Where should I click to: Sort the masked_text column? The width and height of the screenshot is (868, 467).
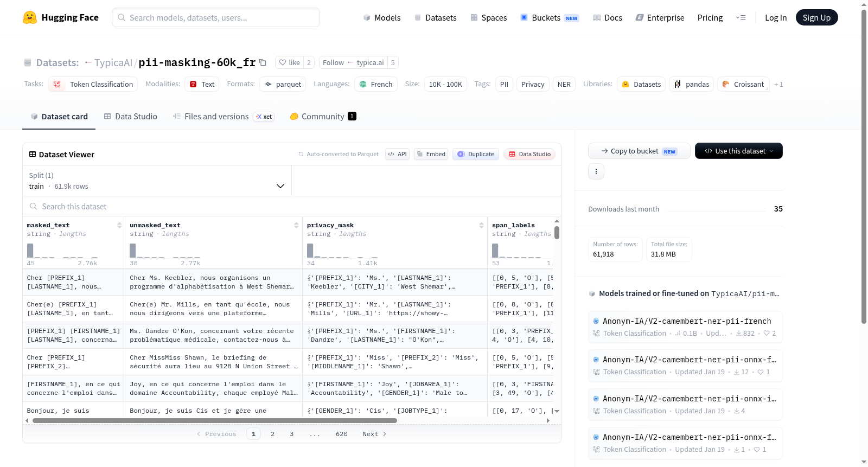[x=119, y=225]
